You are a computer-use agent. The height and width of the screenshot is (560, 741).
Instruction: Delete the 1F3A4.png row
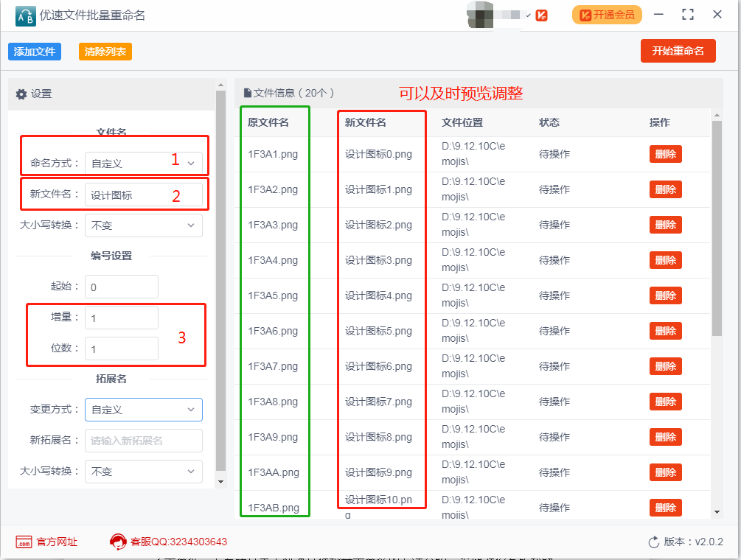click(x=665, y=260)
